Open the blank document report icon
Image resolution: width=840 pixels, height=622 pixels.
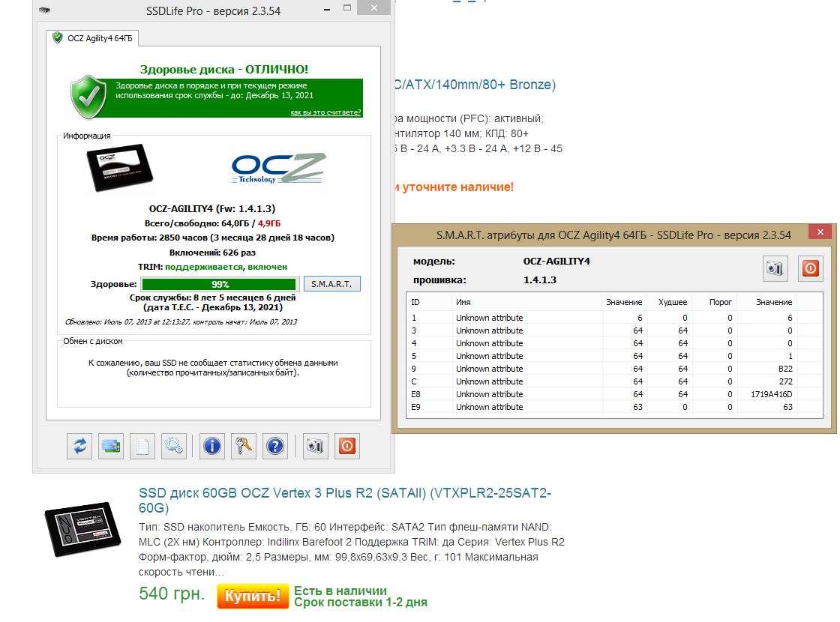click(142, 446)
